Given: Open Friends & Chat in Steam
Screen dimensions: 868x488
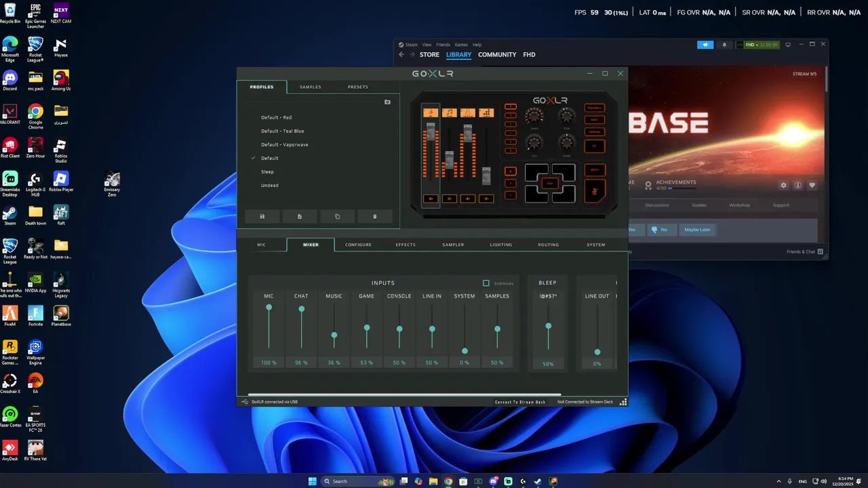Looking at the screenshot, I should [x=804, y=251].
